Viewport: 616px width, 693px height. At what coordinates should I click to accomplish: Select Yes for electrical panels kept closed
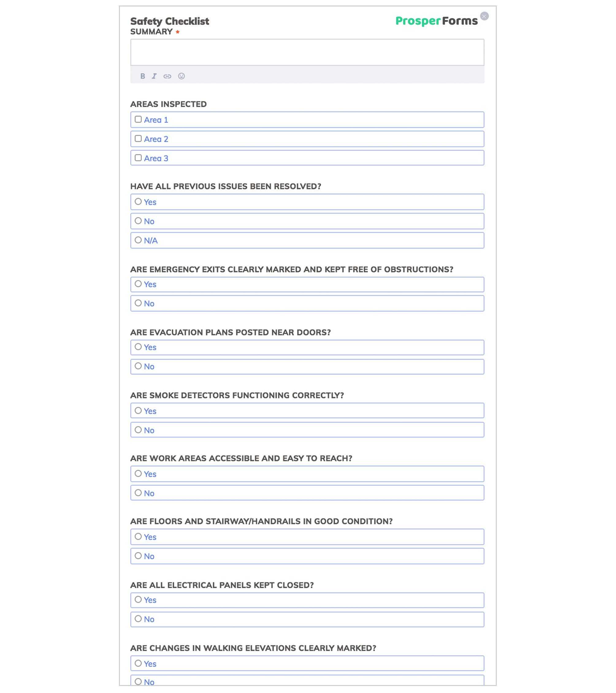pyautogui.click(x=139, y=599)
